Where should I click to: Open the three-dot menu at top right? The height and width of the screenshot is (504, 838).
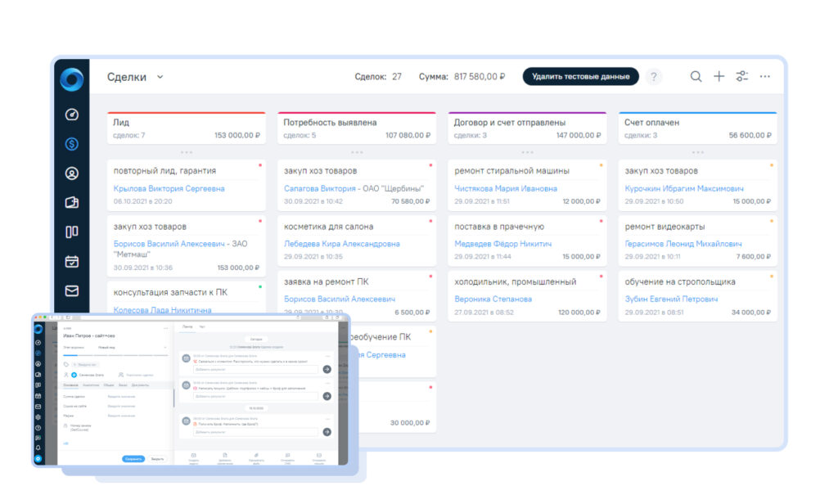pyautogui.click(x=764, y=76)
